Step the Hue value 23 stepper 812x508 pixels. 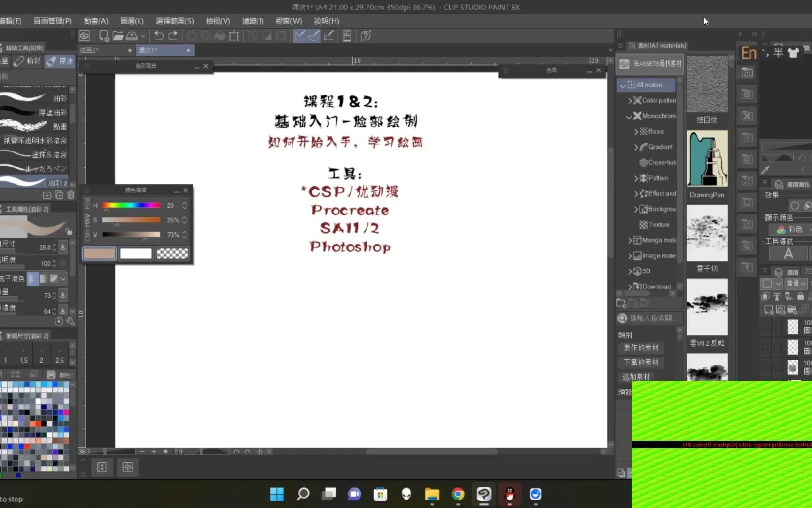click(x=184, y=206)
